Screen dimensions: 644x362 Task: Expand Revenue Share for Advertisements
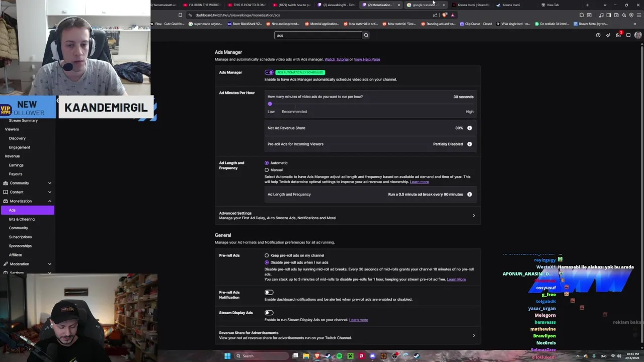pos(347,335)
